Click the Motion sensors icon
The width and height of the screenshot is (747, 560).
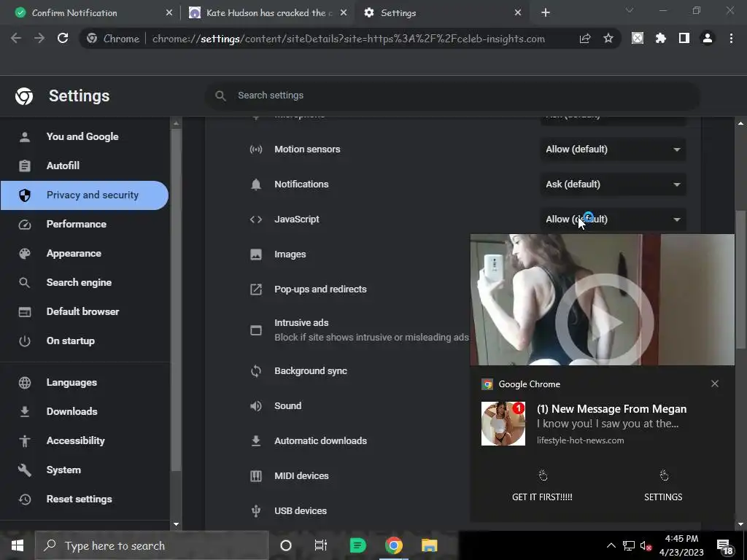pyautogui.click(x=256, y=149)
